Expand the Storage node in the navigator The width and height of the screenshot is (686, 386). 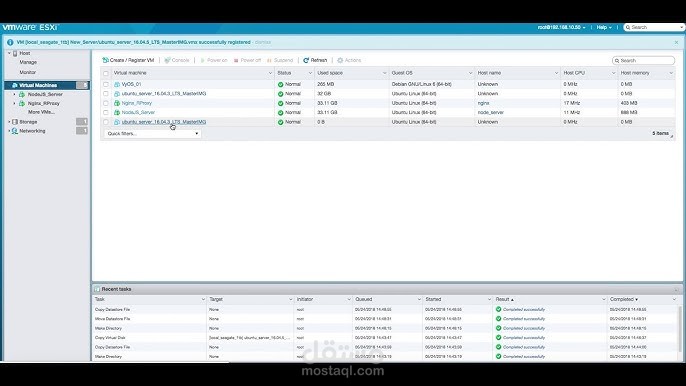pyautogui.click(x=9, y=122)
